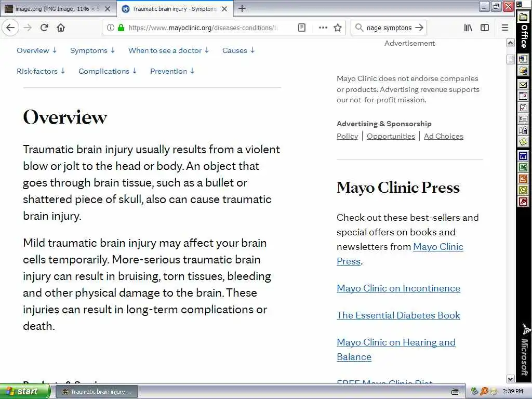Go to the browser home page
This screenshot has width=532, height=399.
(x=61, y=28)
